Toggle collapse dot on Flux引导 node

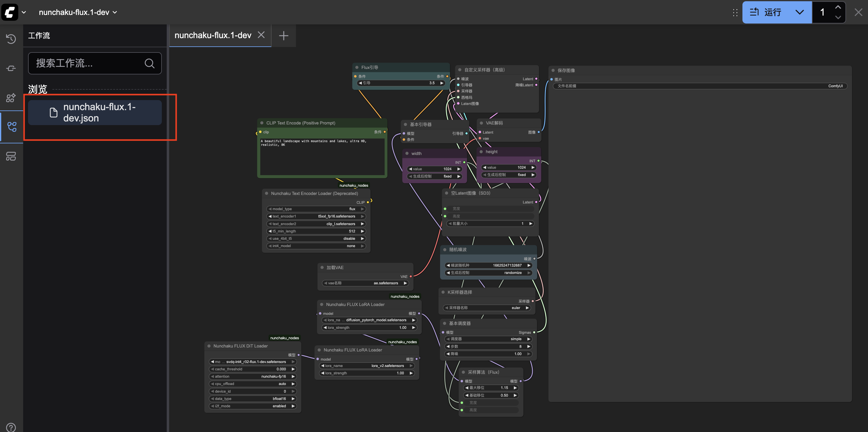[357, 67]
